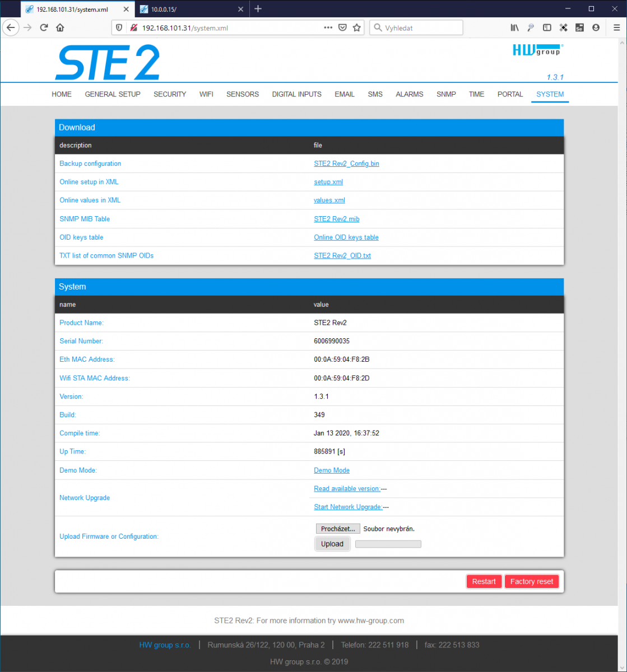Click the compile time Jan 13 2020 value
Viewport: 627px width, 672px height.
tap(347, 433)
